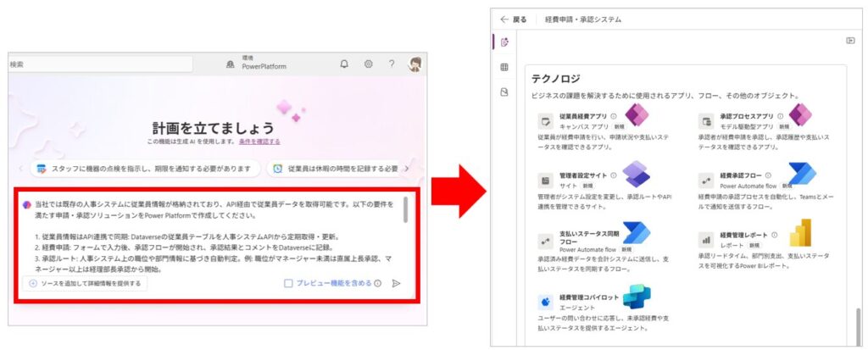Open the 従業員経費アプリ card
Screen dimensions: 868x350
click(607, 132)
